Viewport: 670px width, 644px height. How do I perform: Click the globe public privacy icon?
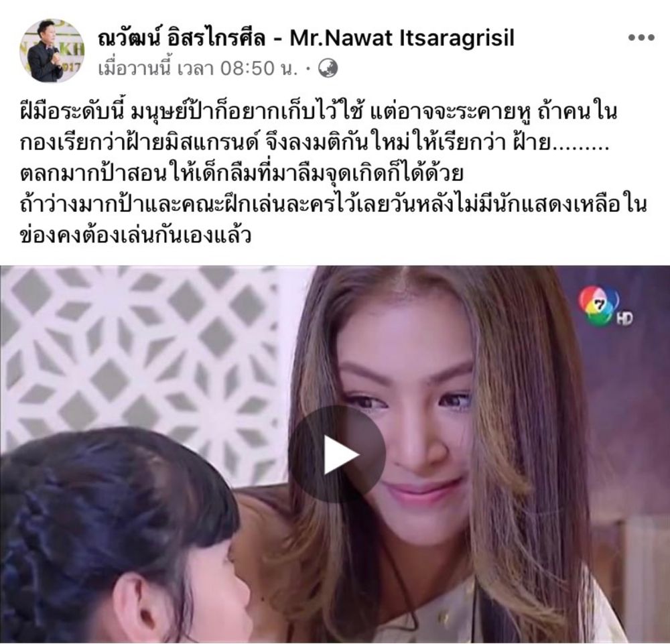328,68
